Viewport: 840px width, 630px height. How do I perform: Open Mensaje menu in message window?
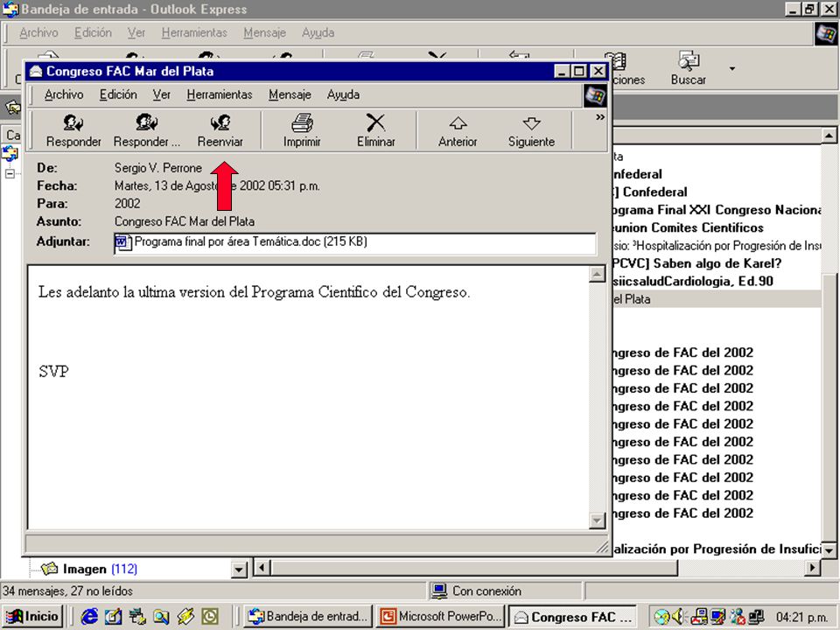[x=290, y=94]
